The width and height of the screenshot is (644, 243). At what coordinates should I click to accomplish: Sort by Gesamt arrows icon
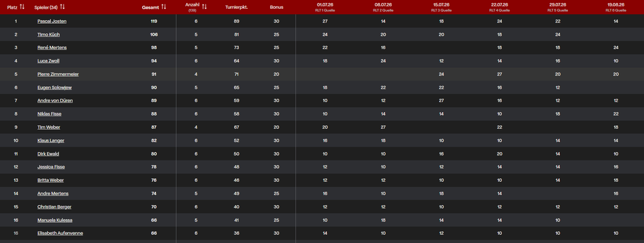(x=164, y=7)
